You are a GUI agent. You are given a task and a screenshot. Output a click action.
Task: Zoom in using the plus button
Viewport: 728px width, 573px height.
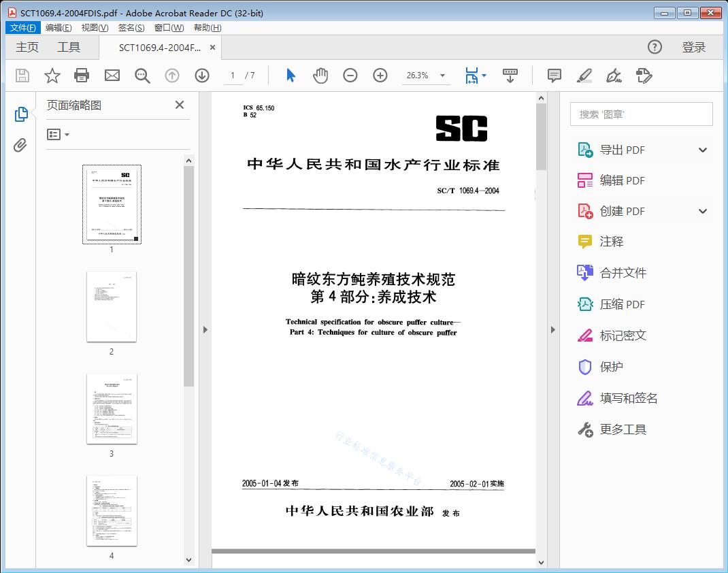(x=380, y=76)
